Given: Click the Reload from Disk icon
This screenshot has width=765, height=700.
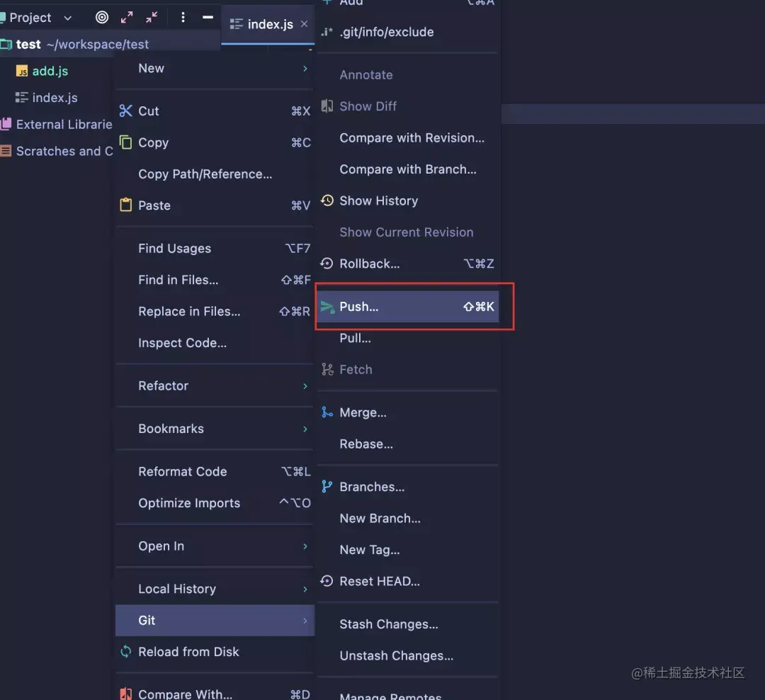Looking at the screenshot, I should click(x=126, y=652).
